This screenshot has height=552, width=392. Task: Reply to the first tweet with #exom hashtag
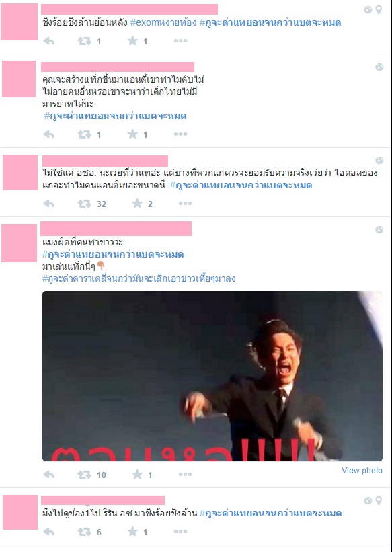pyautogui.click(x=49, y=41)
